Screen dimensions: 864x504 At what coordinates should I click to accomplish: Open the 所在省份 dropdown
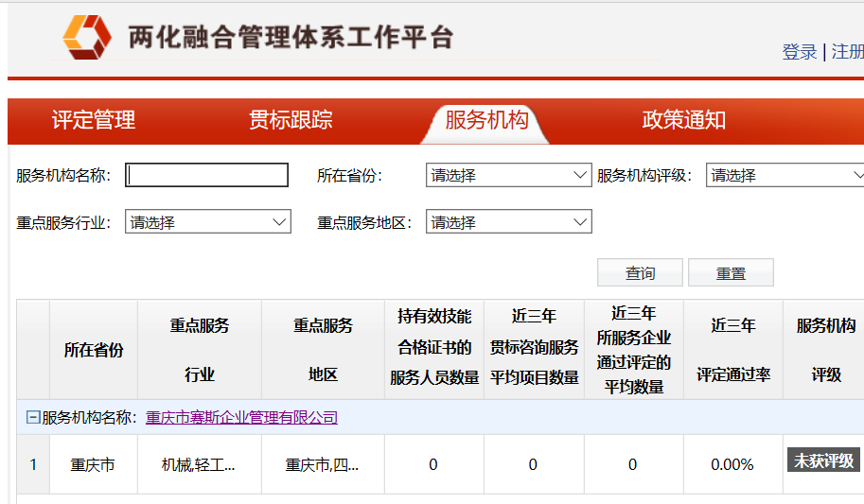coord(508,175)
